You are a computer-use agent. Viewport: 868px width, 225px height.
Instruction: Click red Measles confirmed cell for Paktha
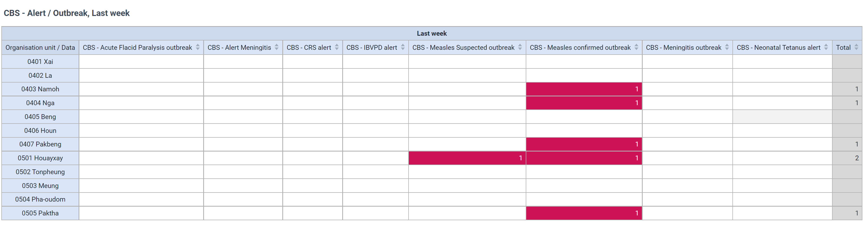(x=584, y=213)
